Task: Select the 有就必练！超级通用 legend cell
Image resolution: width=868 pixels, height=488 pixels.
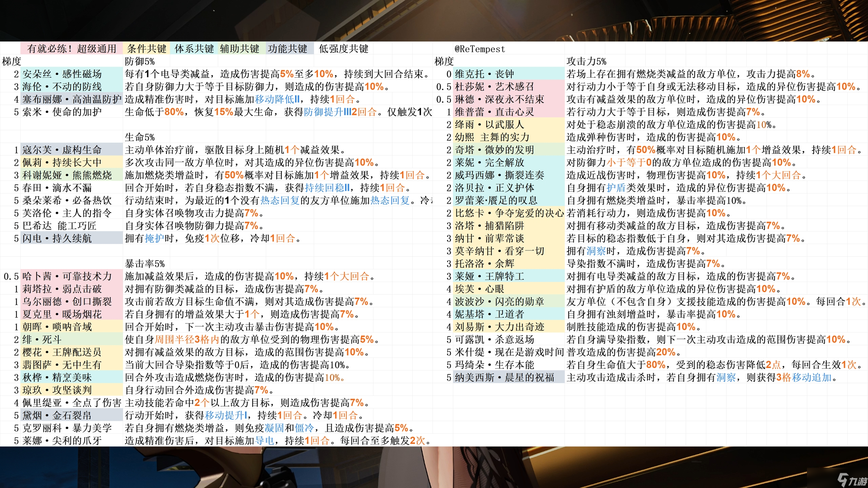Action: click(x=72, y=48)
